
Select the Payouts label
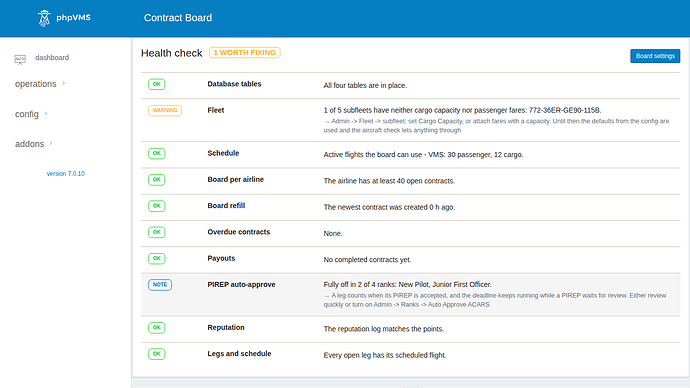point(221,258)
